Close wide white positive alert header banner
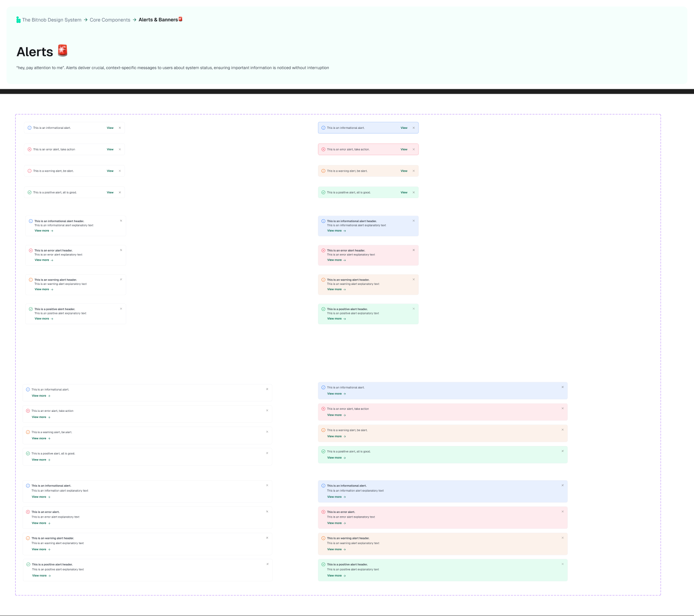Image resolution: width=694 pixels, height=616 pixels. [x=268, y=564]
